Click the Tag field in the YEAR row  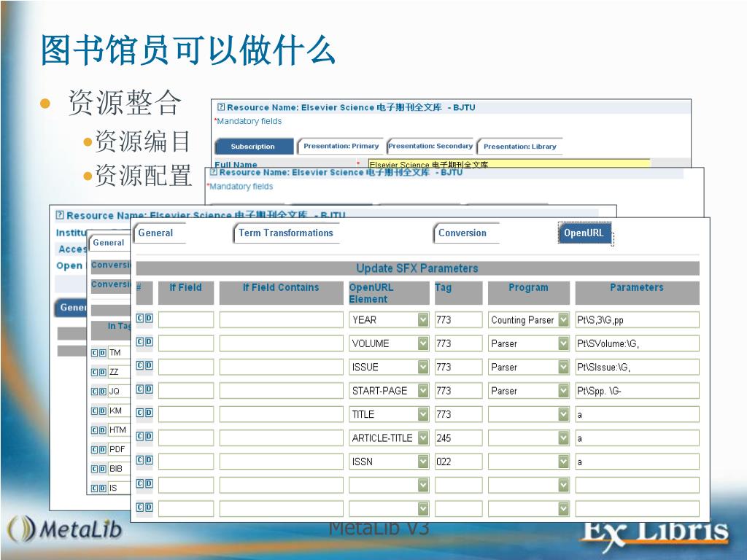pos(458,319)
